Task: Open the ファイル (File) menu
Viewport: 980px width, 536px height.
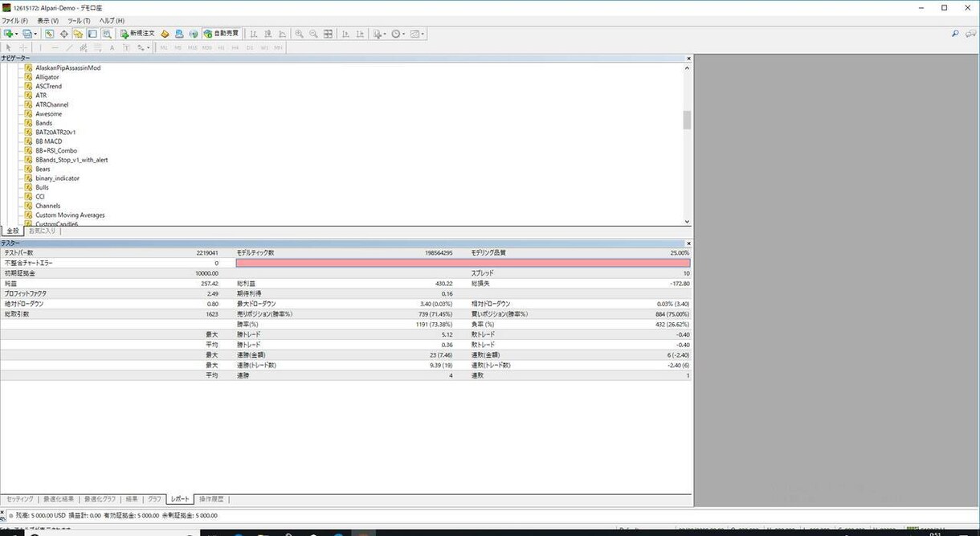Action: [15, 20]
